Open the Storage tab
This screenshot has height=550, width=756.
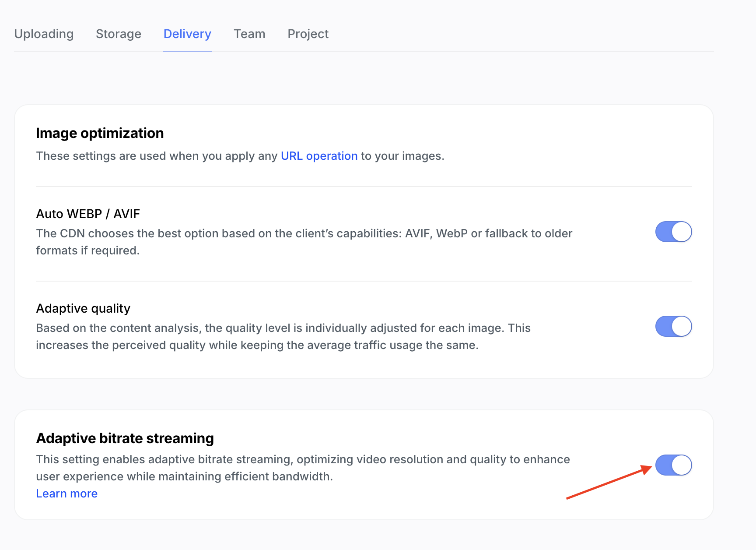point(119,34)
